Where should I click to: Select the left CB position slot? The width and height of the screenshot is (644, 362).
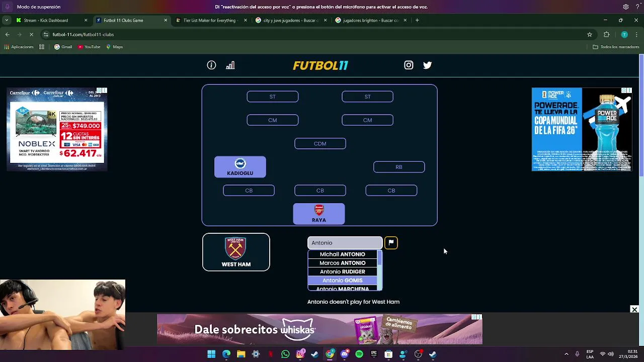click(x=249, y=191)
